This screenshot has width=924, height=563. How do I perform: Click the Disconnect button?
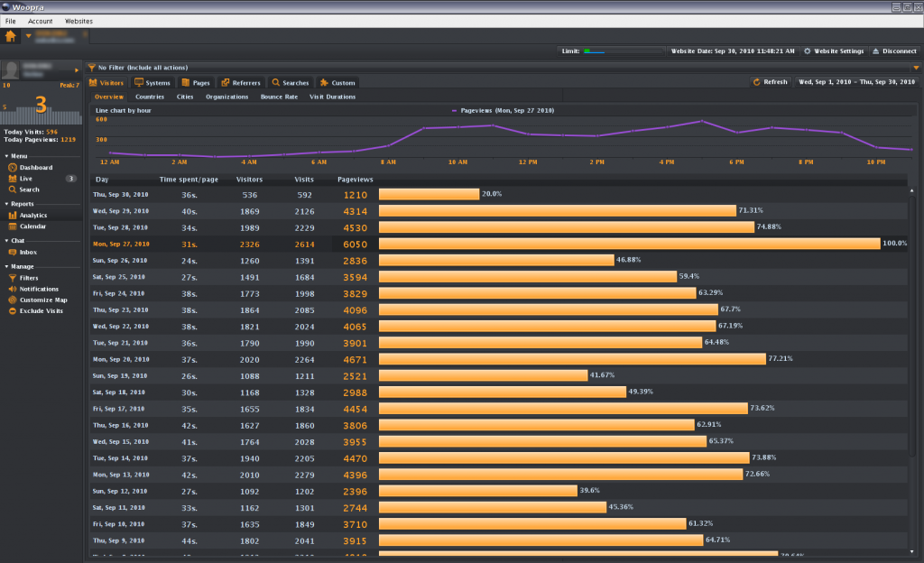pyautogui.click(x=894, y=51)
